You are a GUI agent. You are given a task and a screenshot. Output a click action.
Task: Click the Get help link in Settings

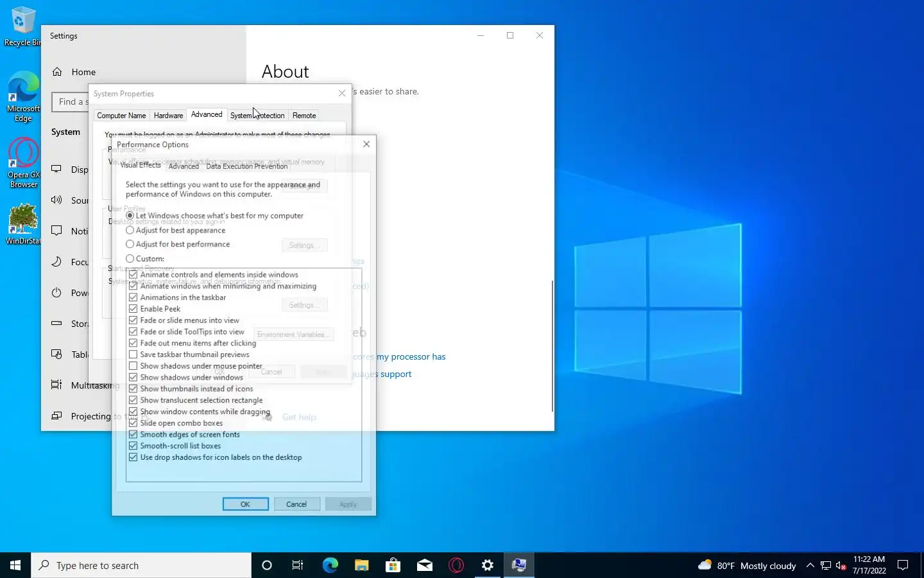pyautogui.click(x=299, y=417)
